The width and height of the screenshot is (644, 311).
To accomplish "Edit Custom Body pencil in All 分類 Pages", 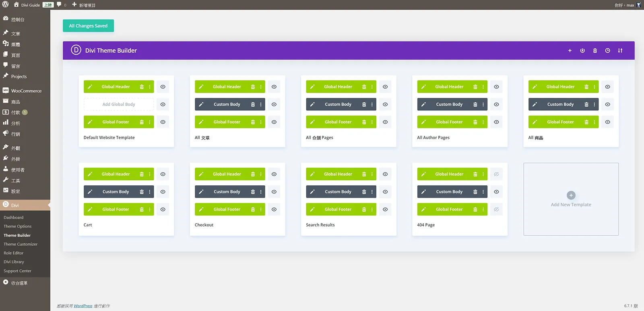I will 312,104.
